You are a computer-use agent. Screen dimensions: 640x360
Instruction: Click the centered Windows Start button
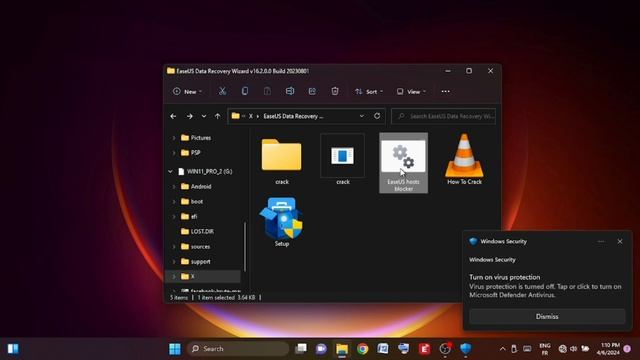175,349
